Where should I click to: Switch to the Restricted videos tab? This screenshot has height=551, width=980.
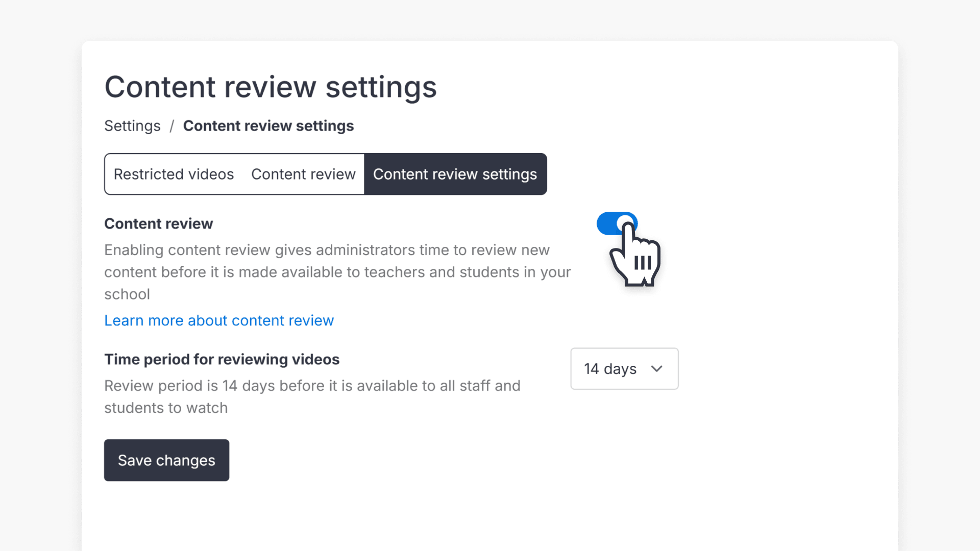[x=173, y=174]
